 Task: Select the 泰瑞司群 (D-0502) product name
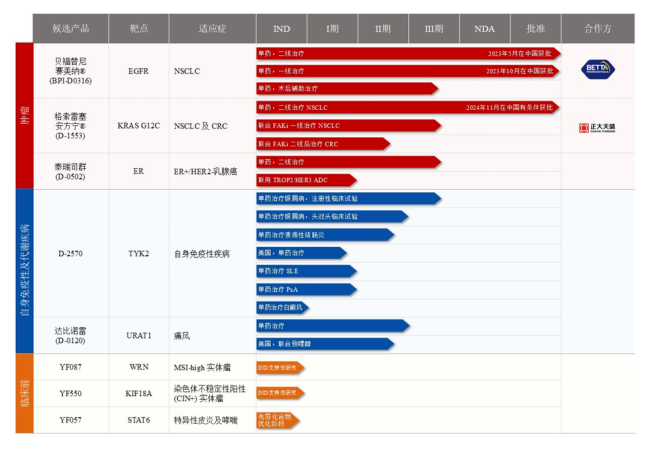[70, 170]
